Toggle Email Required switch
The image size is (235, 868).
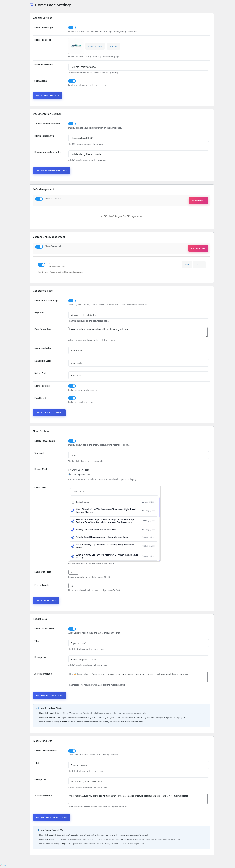point(72,398)
